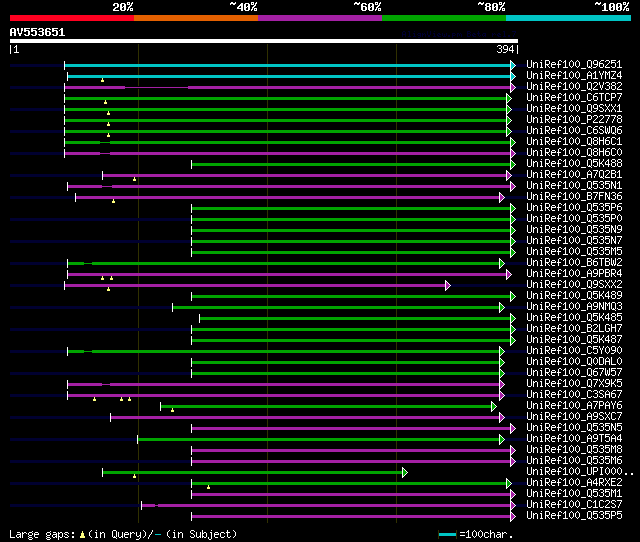Image resolution: width=640 pixels, height=542 pixels.
Task: Click the UniRef100_C3SA67 label
Action: tap(574, 395)
